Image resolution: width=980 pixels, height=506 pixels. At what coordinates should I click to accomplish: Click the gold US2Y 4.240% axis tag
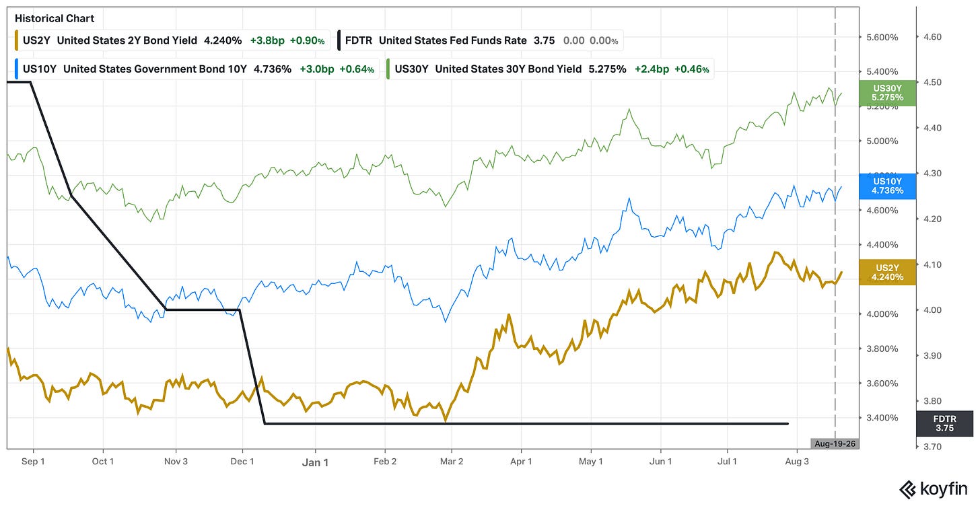click(887, 272)
